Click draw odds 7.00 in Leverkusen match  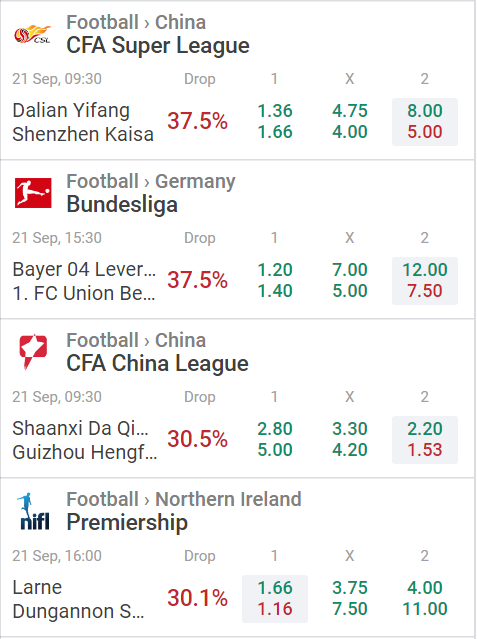pyautogui.click(x=350, y=270)
